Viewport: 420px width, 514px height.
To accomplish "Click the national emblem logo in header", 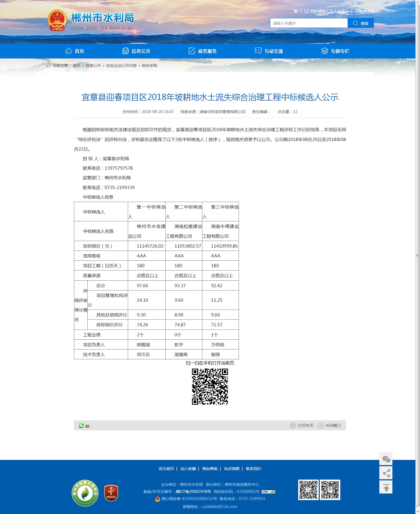I will click(57, 20).
